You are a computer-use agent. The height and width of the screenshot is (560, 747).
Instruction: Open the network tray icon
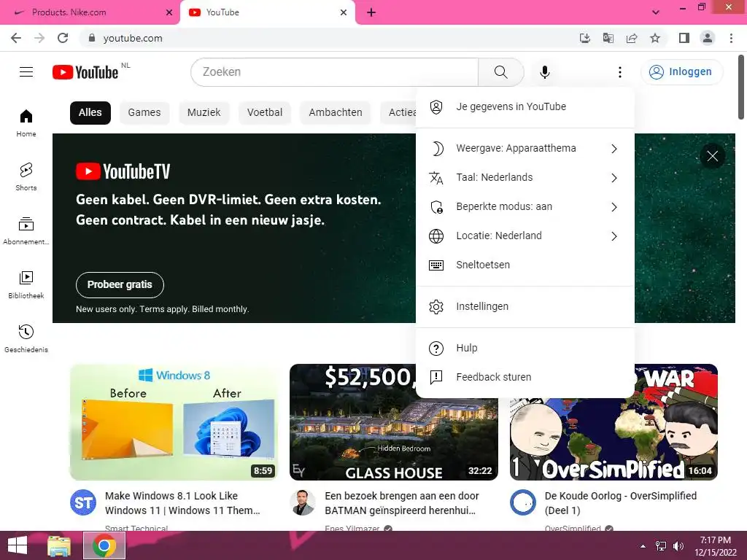pyautogui.click(x=661, y=545)
